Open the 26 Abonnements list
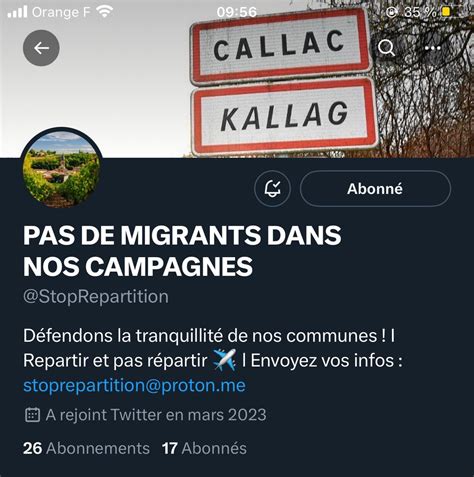The width and height of the screenshot is (474, 477). (86, 448)
